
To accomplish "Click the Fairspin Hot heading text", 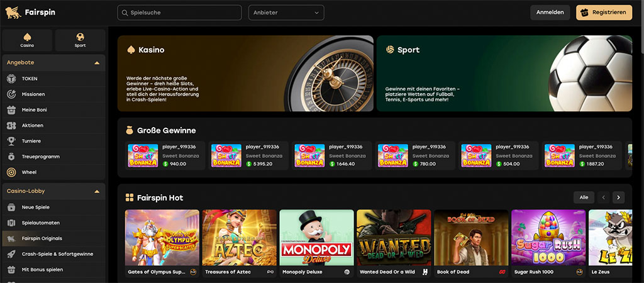I will pos(160,198).
